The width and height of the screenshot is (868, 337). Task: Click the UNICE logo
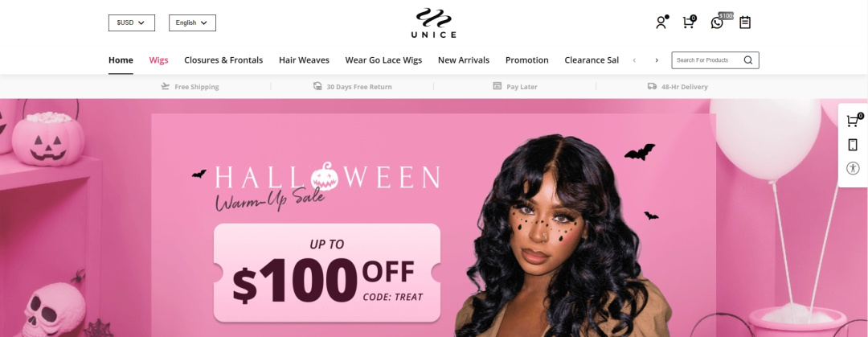pos(433,23)
